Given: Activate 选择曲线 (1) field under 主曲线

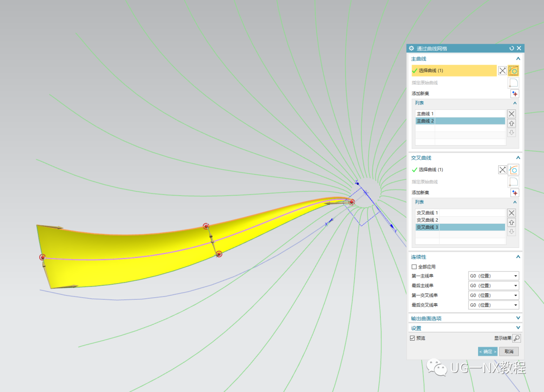Looking at the screenshot, I should coord(454,71).
